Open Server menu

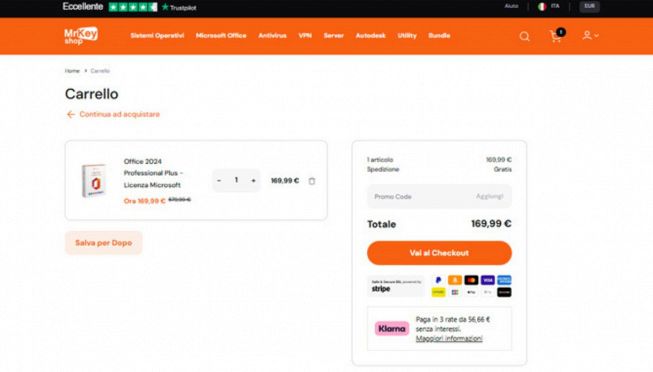(334, 35)
